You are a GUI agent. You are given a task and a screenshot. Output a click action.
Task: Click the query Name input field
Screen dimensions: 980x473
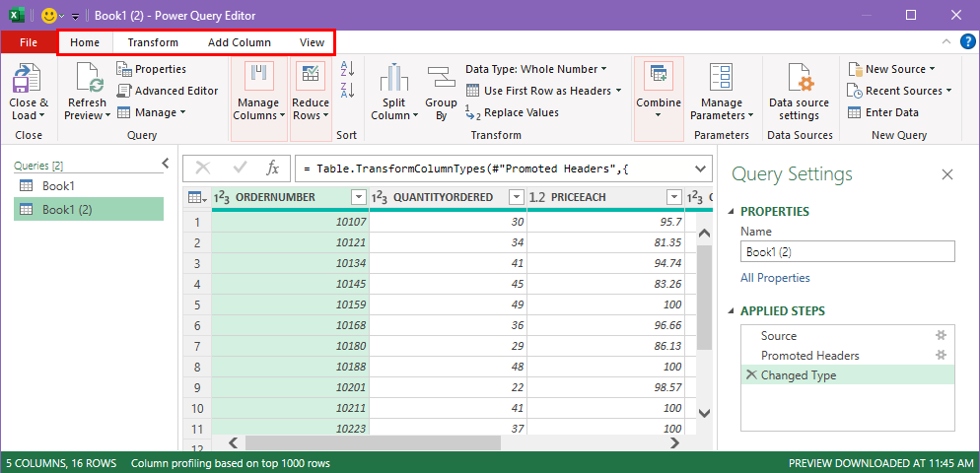[848, 251]
